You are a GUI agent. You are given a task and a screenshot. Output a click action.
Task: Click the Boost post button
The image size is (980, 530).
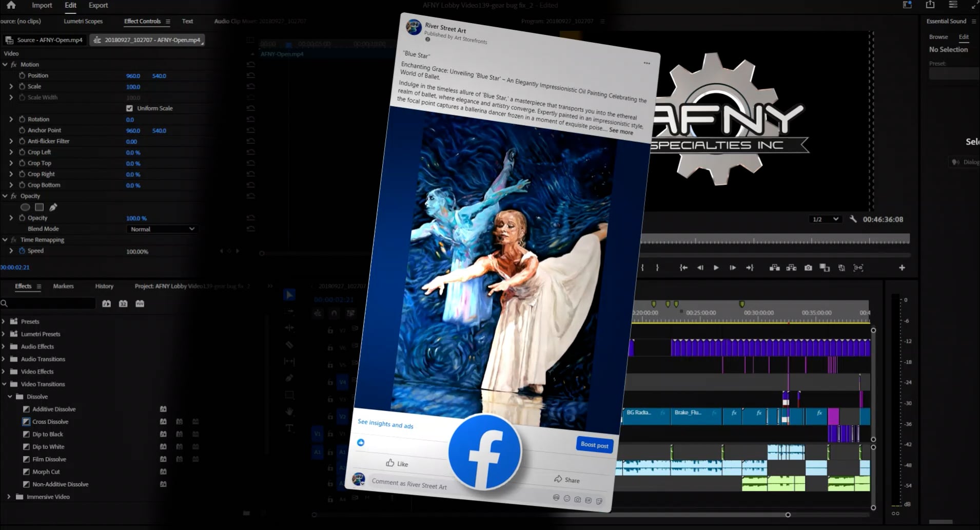click(x=594, y=445)
